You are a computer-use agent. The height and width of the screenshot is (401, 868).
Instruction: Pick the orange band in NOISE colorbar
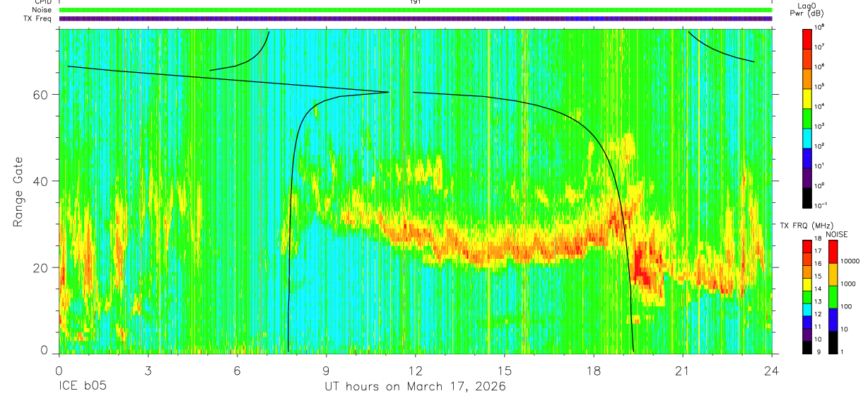coord(833,274)
